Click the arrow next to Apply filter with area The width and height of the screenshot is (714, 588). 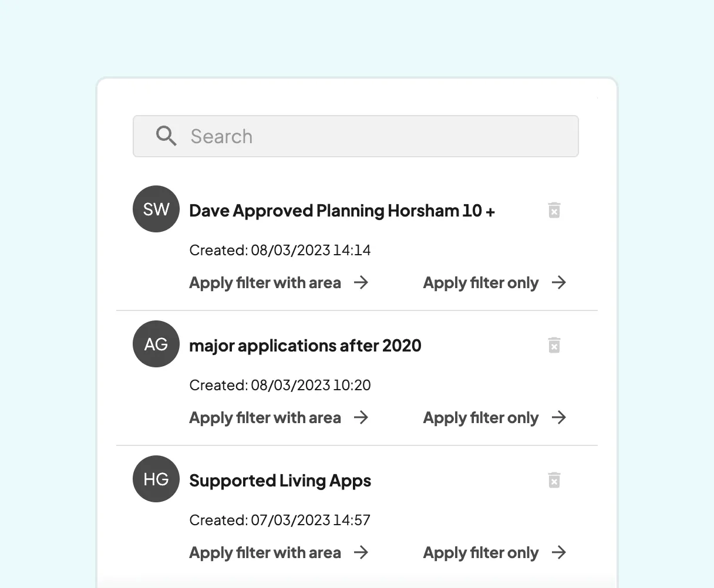coord(362,283)
